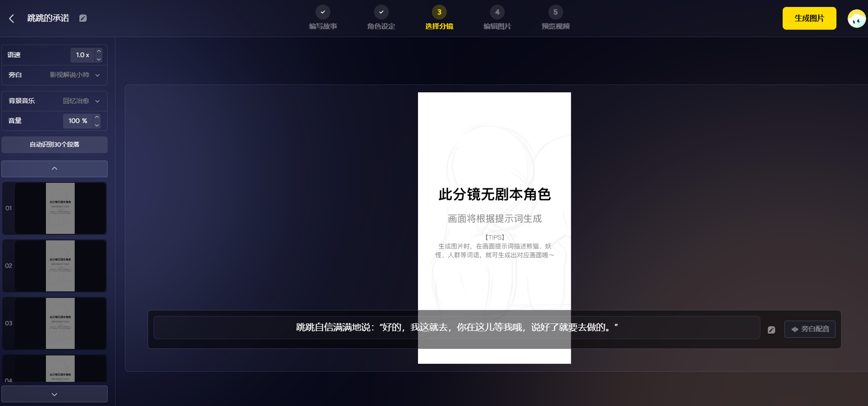This screenshot has height=406, width=868.
Task: Click the back arrow icon
Action: [12, 18]
